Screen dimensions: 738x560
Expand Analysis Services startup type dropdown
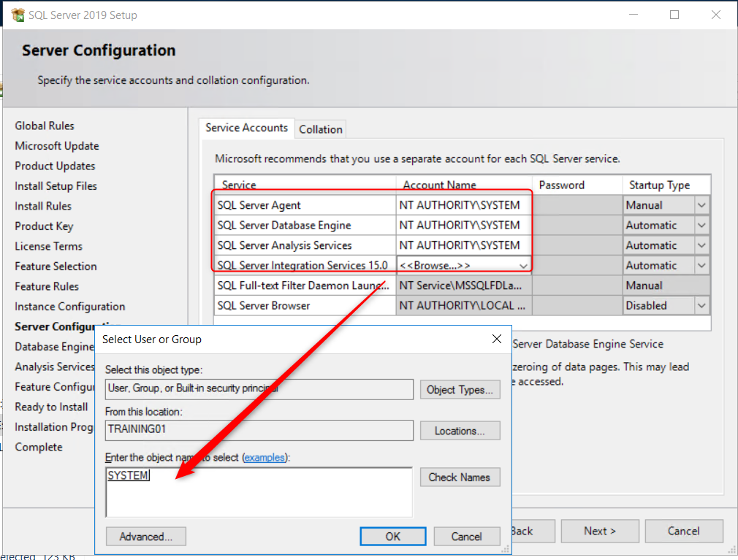point(701,245)
